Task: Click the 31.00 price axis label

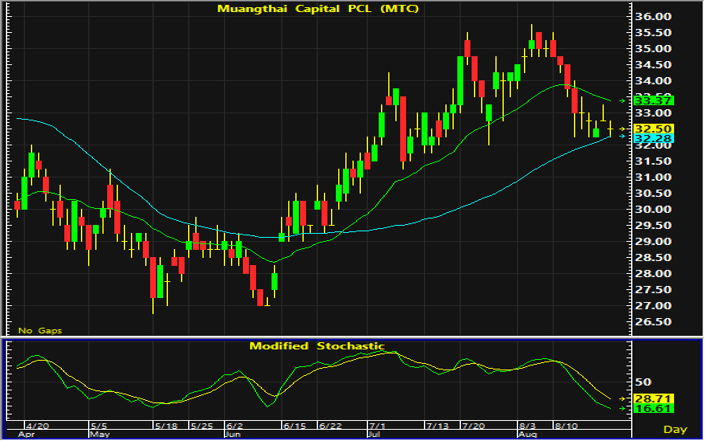Action: (653, 177)
